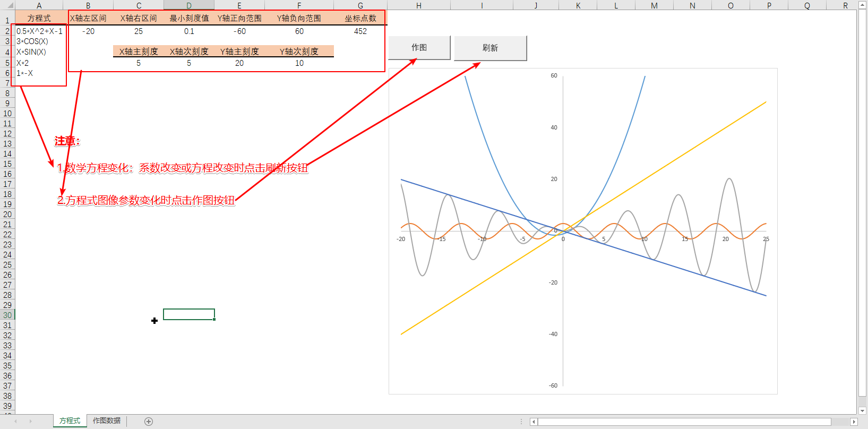868x429 pixels.
Task: Select cell with value 60 in row 2
Action: coord(299,31)
